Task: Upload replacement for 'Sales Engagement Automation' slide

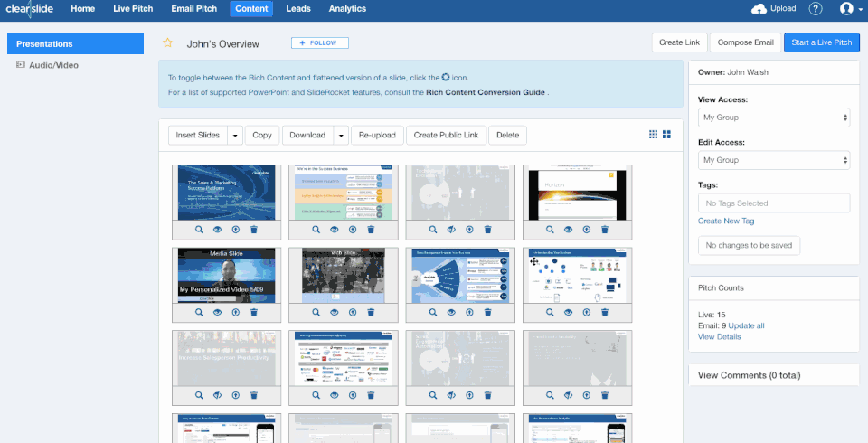Action: tap(469, 395)
